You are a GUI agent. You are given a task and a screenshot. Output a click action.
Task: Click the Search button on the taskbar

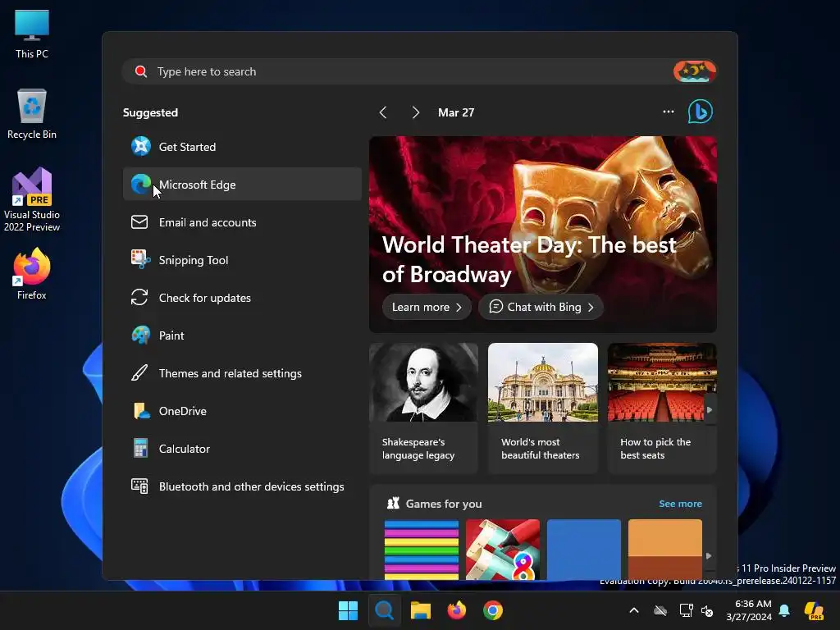(384, 610)
